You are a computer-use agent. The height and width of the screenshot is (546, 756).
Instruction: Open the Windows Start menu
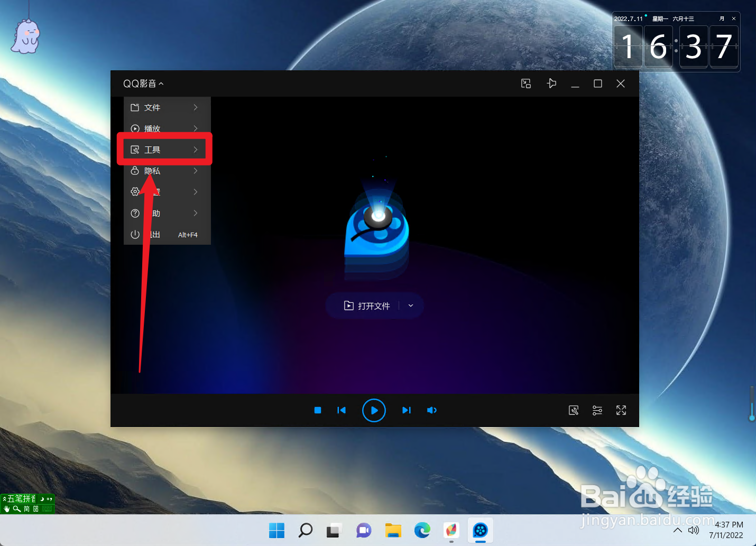point(276,530)
